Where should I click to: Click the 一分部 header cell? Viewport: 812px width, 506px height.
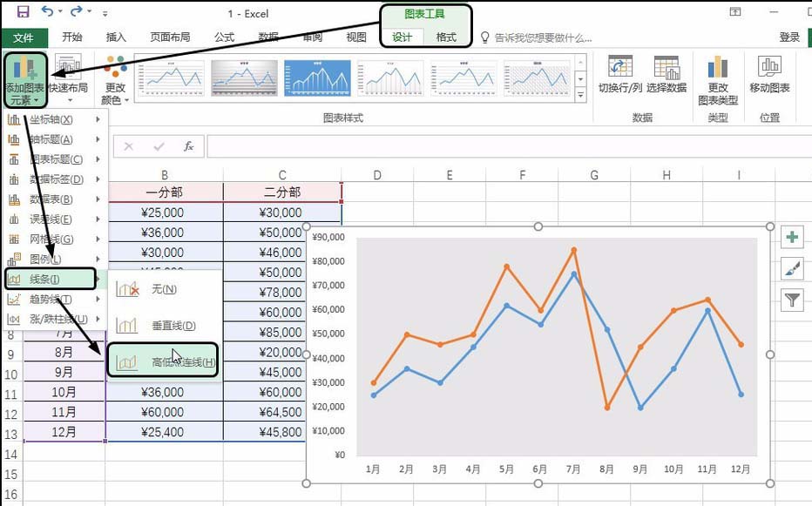tap(164, 192)
